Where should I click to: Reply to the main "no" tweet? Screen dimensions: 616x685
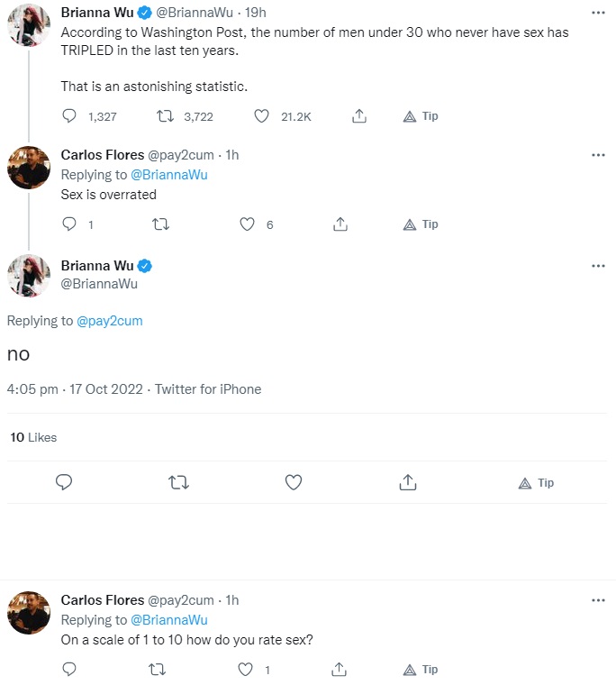coord(64,482)
